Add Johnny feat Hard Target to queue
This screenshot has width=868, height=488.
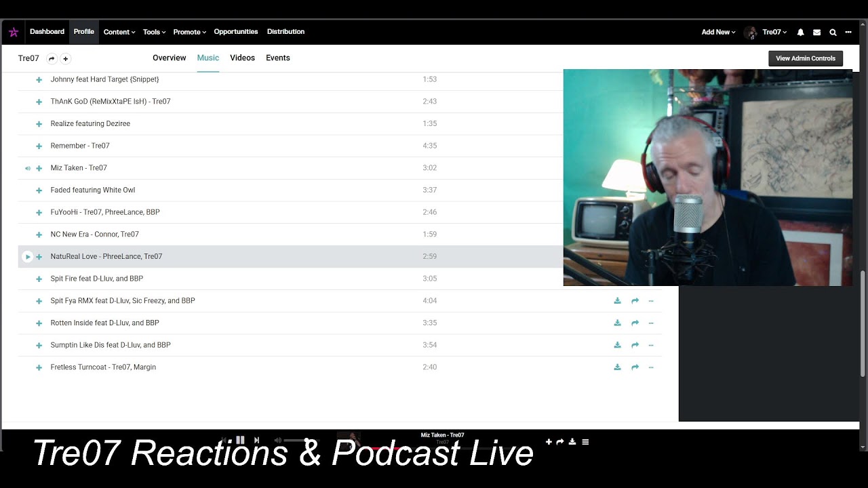(39, 80)
